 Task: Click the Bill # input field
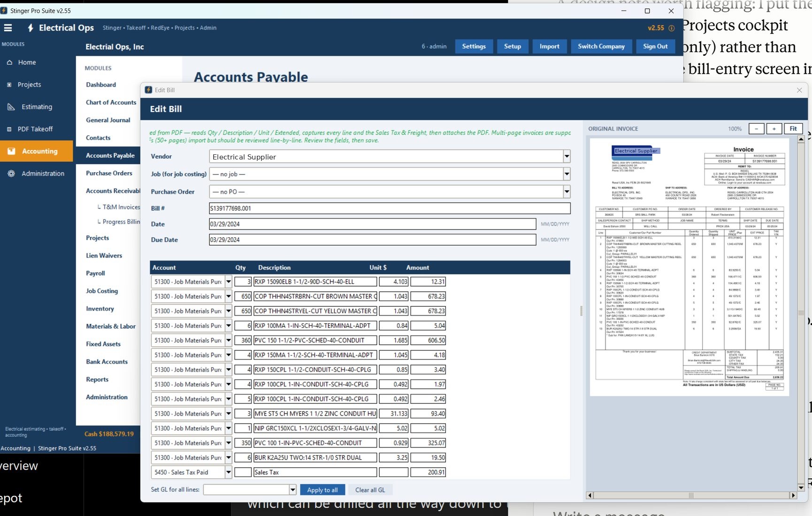click(390, 208)
